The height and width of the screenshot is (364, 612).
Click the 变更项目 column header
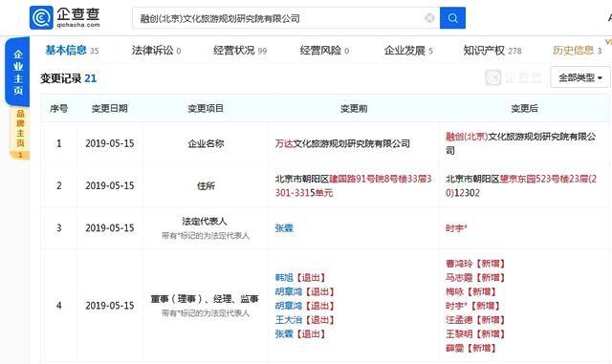point(206,109)
